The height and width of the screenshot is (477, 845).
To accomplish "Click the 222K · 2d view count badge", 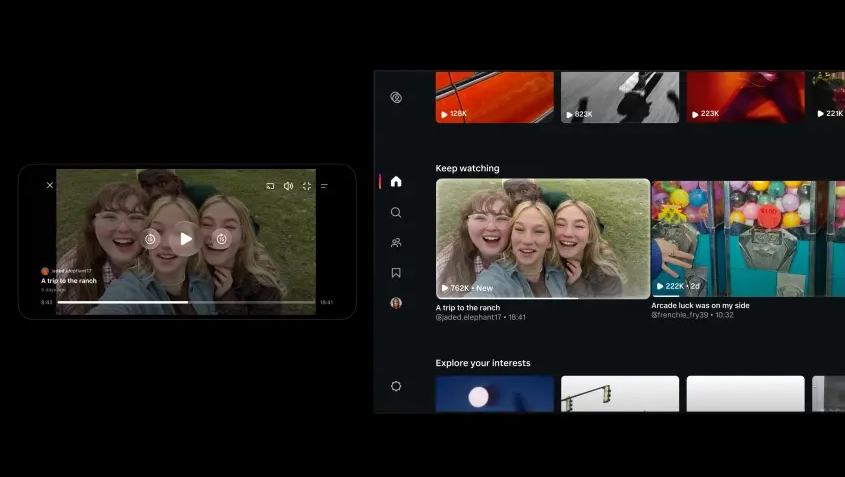I will click(x=678, y=286).
